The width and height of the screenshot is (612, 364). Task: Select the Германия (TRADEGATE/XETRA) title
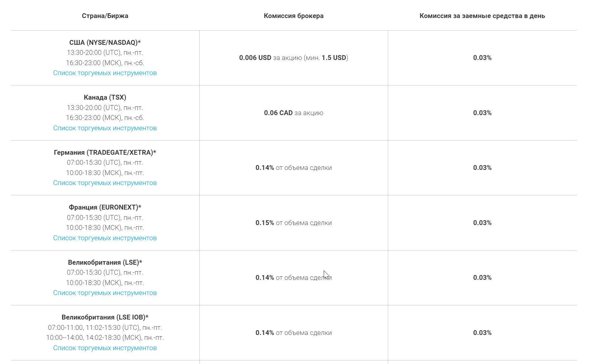point(105,152)
